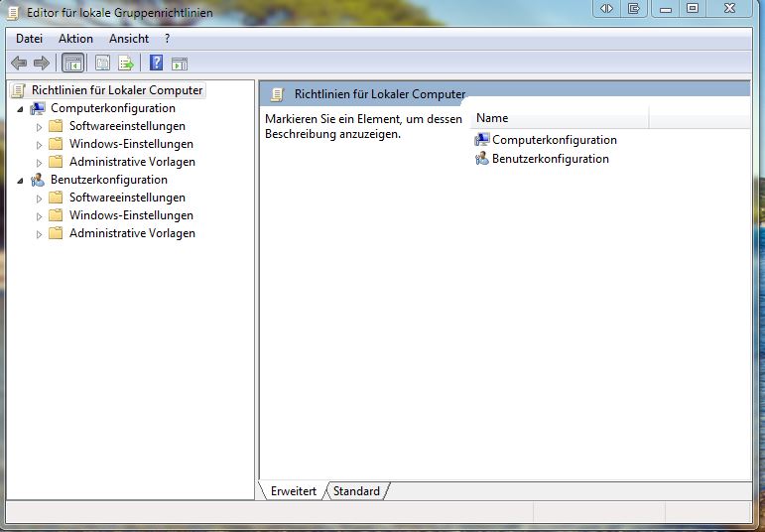Image resolution: width=765 pixels, height=532 pixels.
Task: Select Administrative Vorlagen label under Benutzerkonfiguration
Action: 132,233
